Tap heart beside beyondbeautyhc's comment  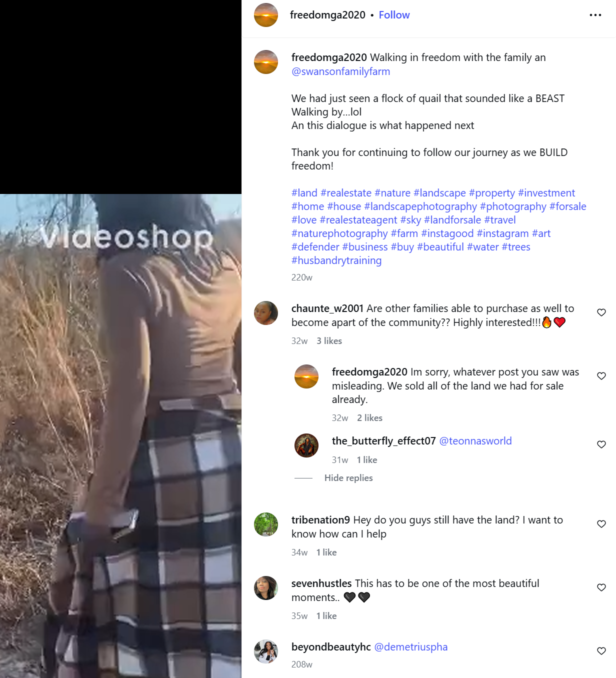click(601, 651)
